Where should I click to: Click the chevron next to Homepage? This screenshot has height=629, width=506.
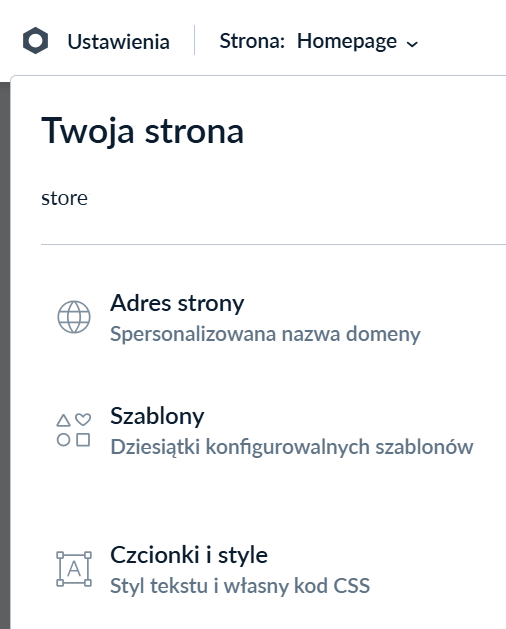412,44
